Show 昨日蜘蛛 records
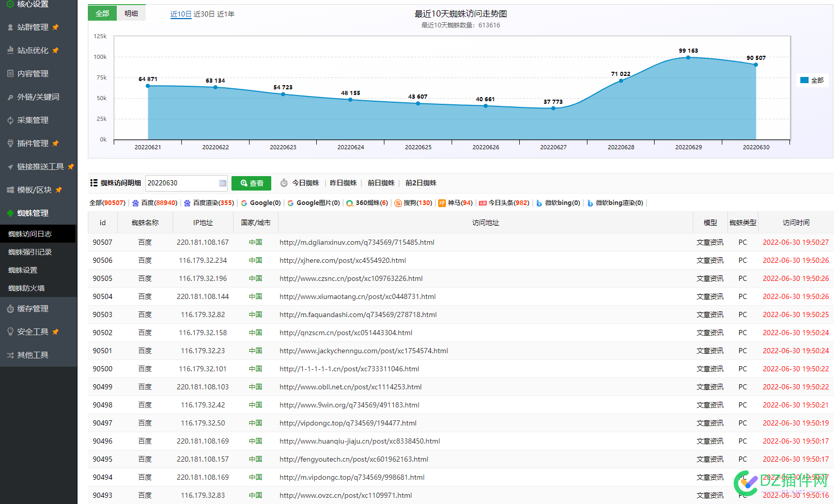 344,183
